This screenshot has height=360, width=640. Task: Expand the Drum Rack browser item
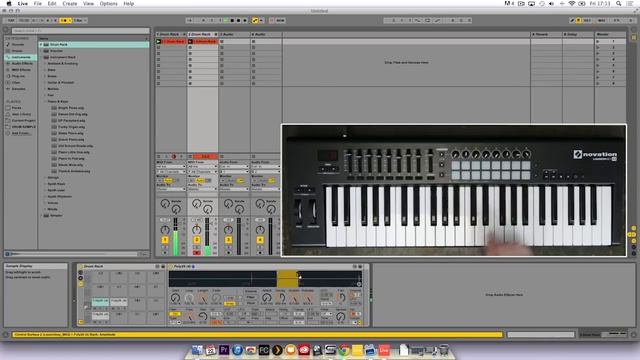pos(41,44)
